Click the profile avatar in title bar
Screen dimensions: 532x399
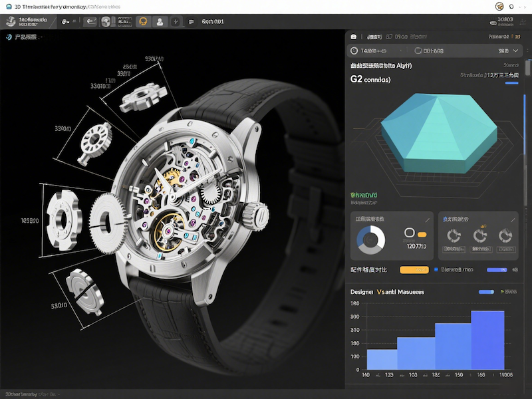click(500, 6)
